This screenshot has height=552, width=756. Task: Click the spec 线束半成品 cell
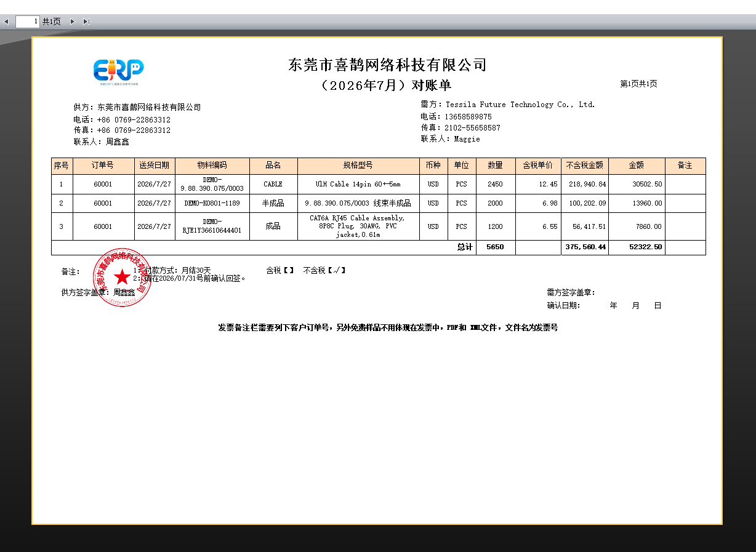click(358, 203)
